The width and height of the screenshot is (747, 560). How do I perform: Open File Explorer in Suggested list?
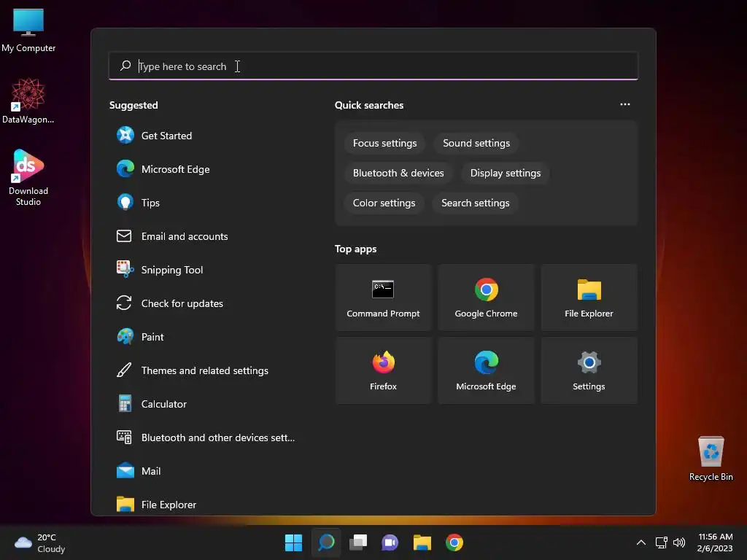[207, 504]
